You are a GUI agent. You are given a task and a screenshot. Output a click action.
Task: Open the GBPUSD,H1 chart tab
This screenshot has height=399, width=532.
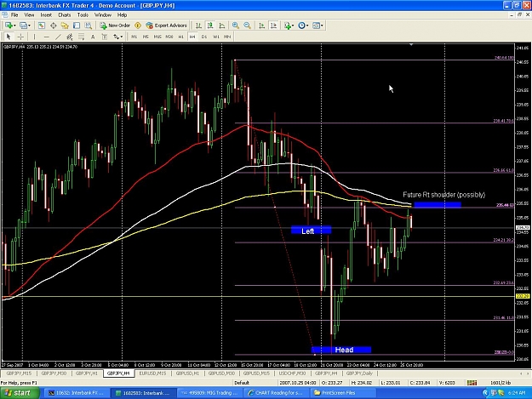[187, 373]
